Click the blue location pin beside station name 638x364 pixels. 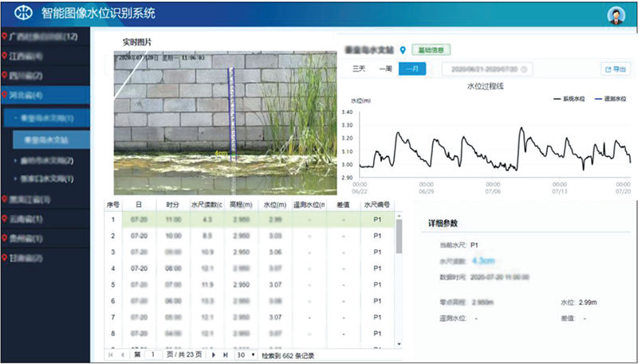(403, 50)
